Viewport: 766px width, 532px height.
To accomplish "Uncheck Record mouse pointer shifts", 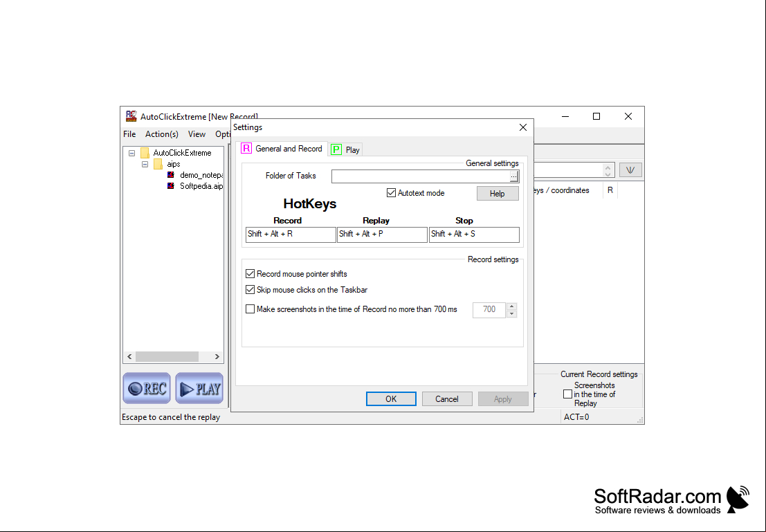I will [x=250, y=273].
